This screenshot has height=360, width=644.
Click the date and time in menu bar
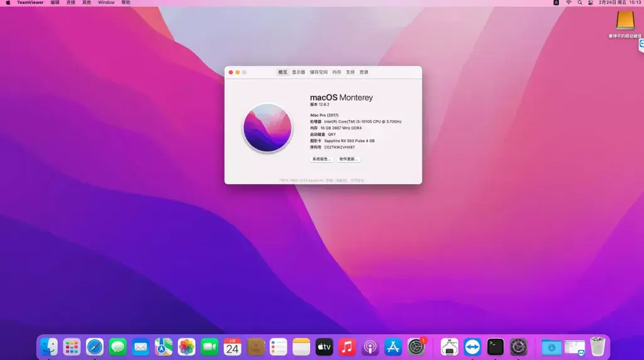(619, 3)
